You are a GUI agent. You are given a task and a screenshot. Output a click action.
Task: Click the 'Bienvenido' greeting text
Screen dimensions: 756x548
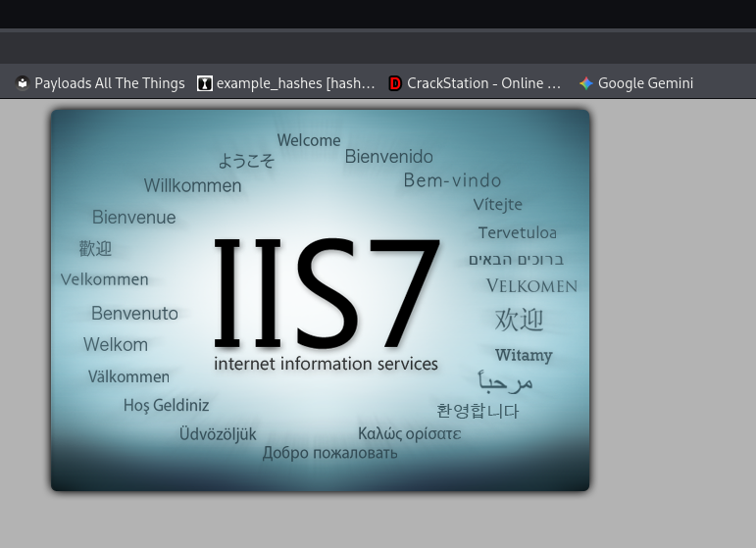coord(388,157)
